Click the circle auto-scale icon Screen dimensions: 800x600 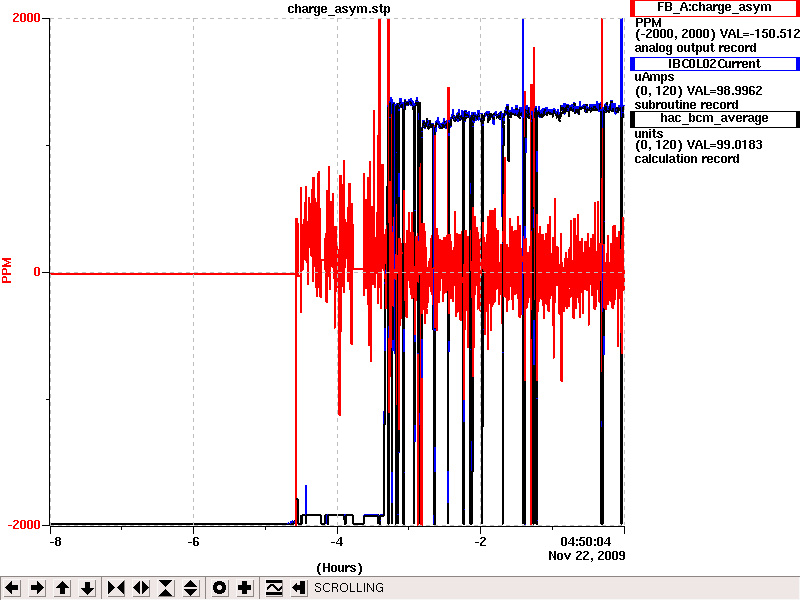(219, 588)
